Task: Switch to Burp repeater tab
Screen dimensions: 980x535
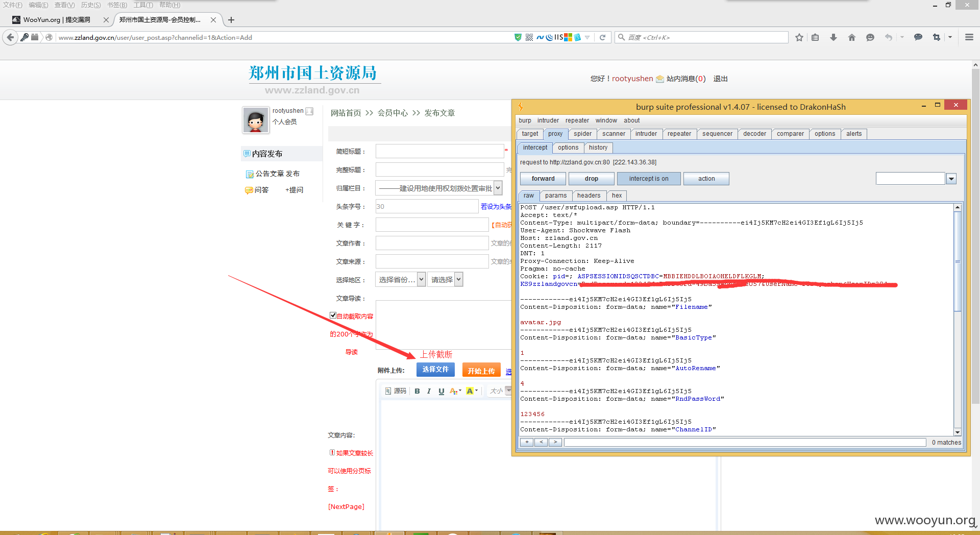Action: pyautogui.click(x=679, y=134)
